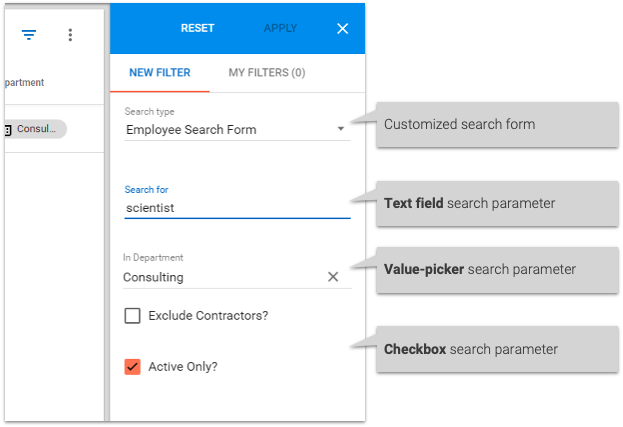Clear the Consulting department value
The image size is (623, 427).
coord(333,276)
